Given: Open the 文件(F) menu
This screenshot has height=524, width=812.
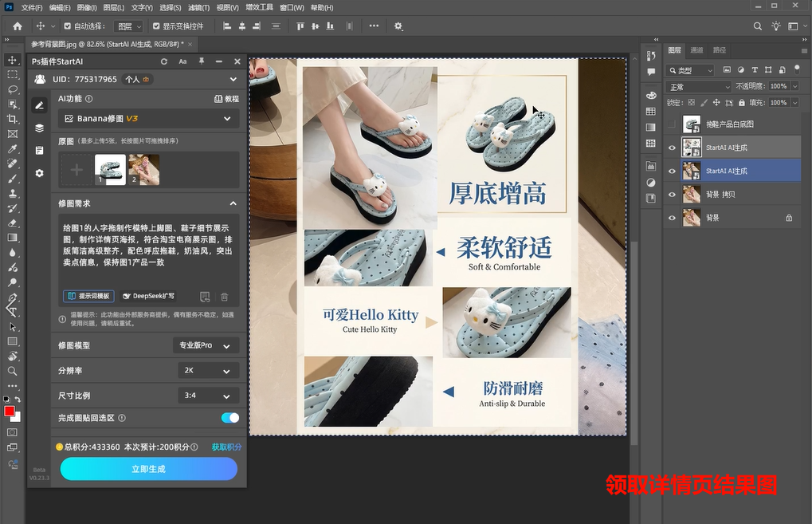Looking at the screenshot, I should [32, 8].
